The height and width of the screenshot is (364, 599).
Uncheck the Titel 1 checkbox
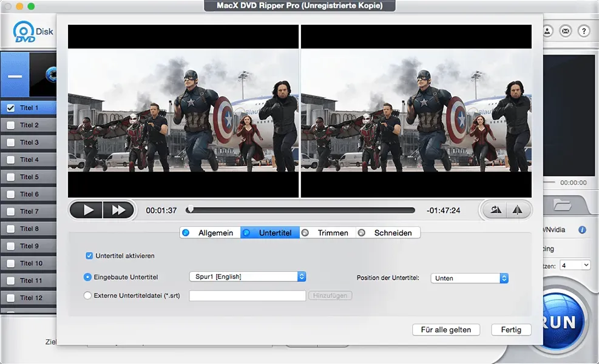point(11,108)
